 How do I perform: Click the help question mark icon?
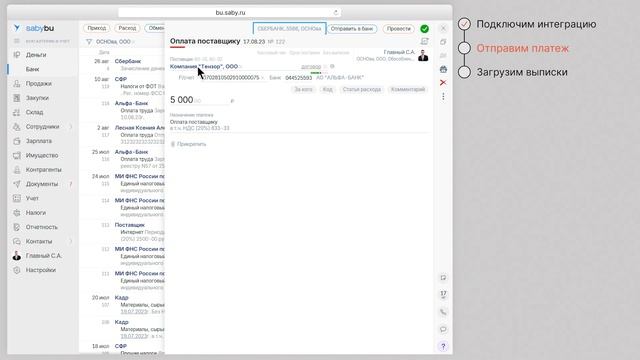[x=443, y=347]
